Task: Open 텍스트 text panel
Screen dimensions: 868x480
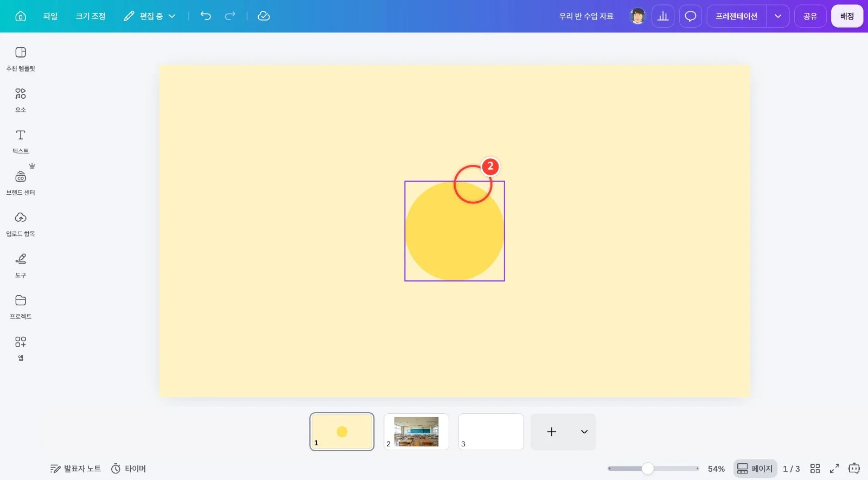Action: tap(21, 142)
